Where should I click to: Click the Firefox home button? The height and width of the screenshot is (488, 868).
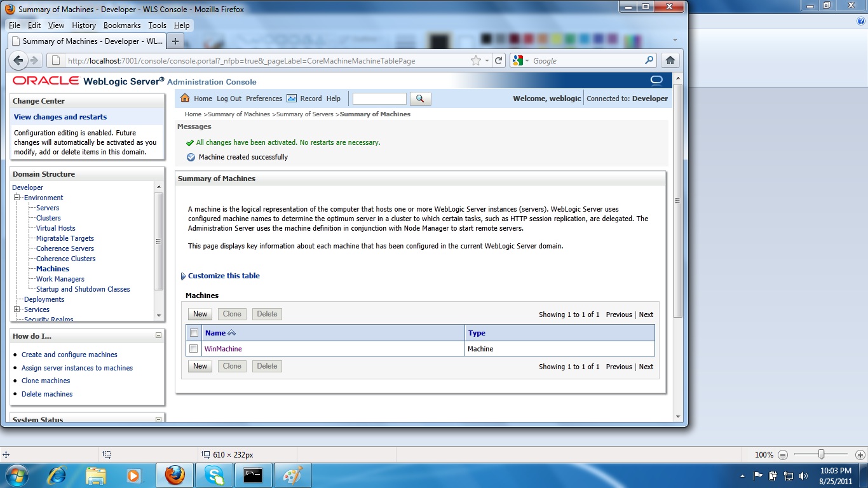(x=670, y=61)
